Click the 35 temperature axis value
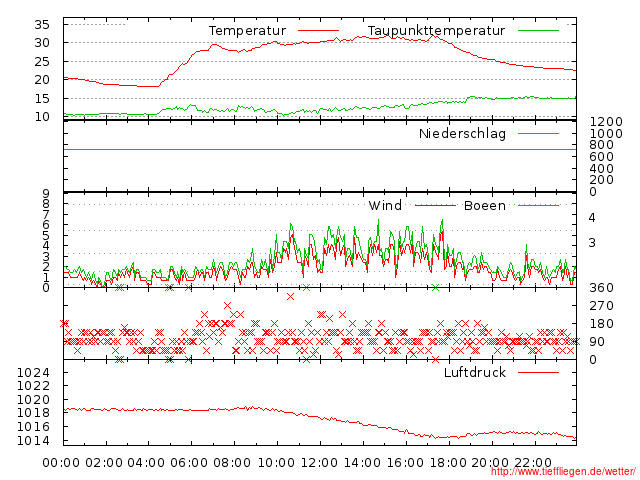Viewport: 640px width, 480px height. point(42,24)
